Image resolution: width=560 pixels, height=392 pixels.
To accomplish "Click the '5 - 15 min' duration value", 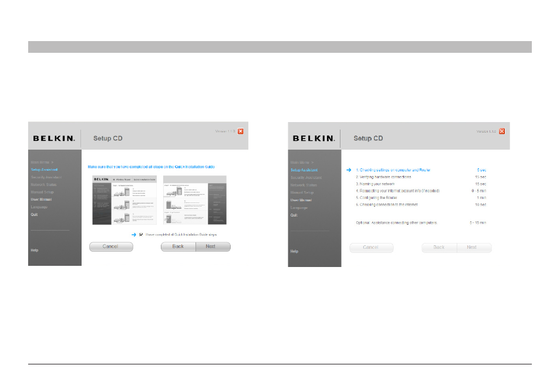I will click(478, 222).
